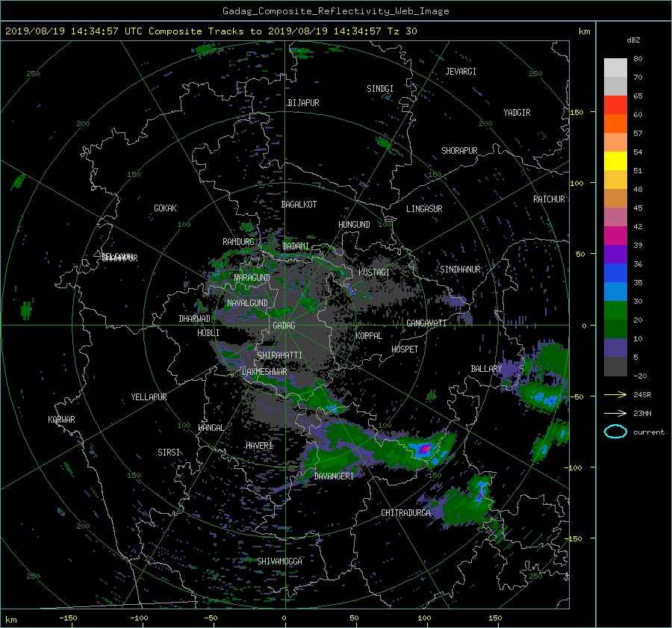
Task: Click the YADGIR city label
Action: point(517,113)
